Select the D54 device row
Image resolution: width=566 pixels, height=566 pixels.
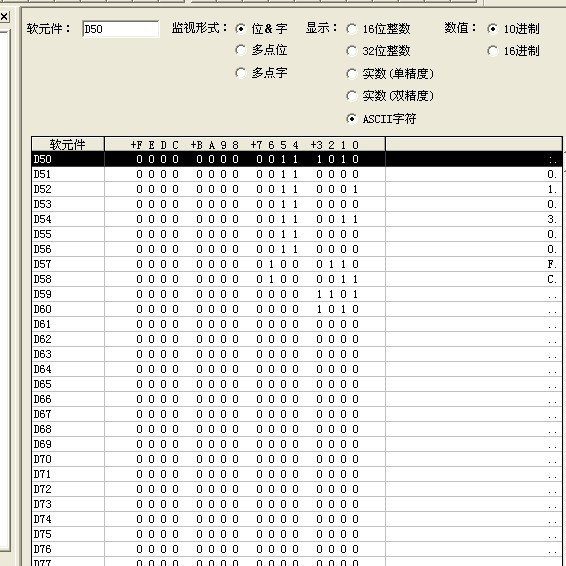297,219
